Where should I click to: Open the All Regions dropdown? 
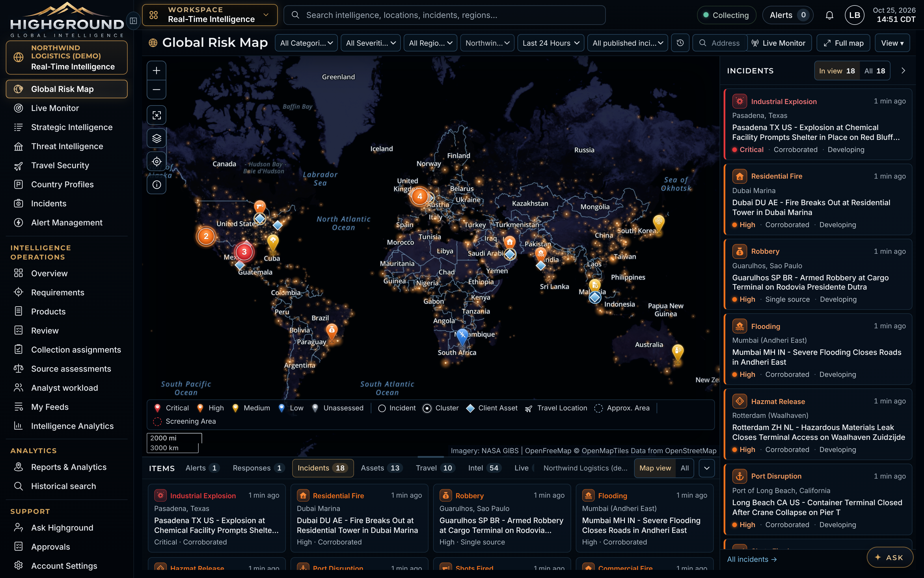tap(430, 43)
